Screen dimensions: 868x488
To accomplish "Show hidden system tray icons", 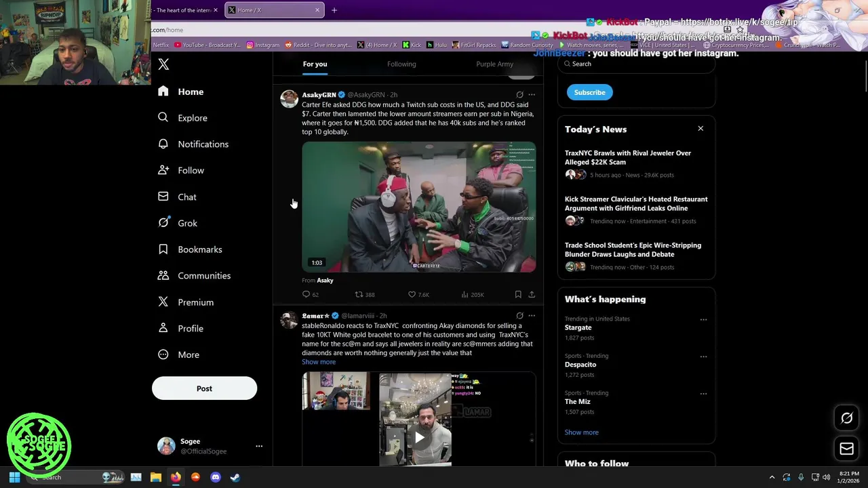I will (x=772, y=477).
